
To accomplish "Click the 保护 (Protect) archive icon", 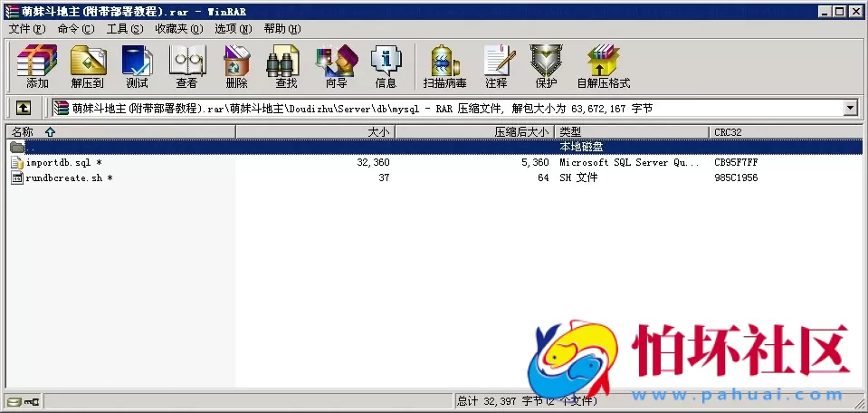I will tap(546, 66).
